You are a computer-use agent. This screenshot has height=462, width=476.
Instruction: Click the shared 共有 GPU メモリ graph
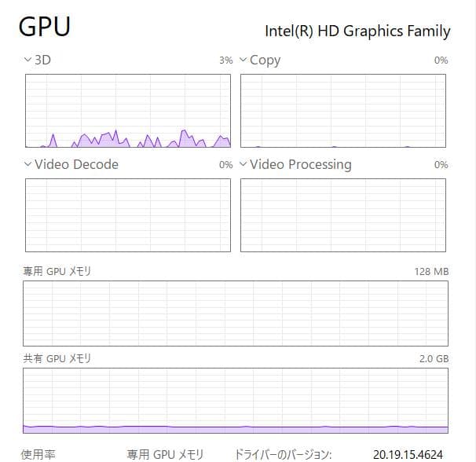[236, 400]
